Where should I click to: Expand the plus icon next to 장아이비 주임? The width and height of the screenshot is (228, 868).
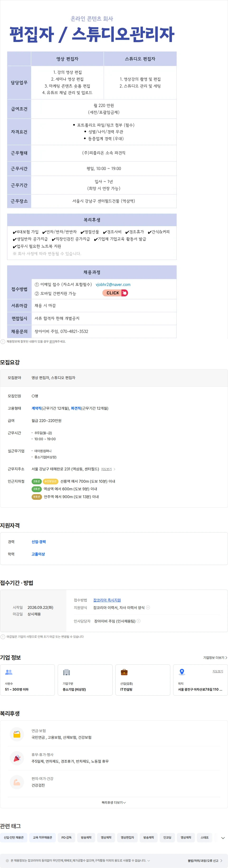(x=138, y=621)
